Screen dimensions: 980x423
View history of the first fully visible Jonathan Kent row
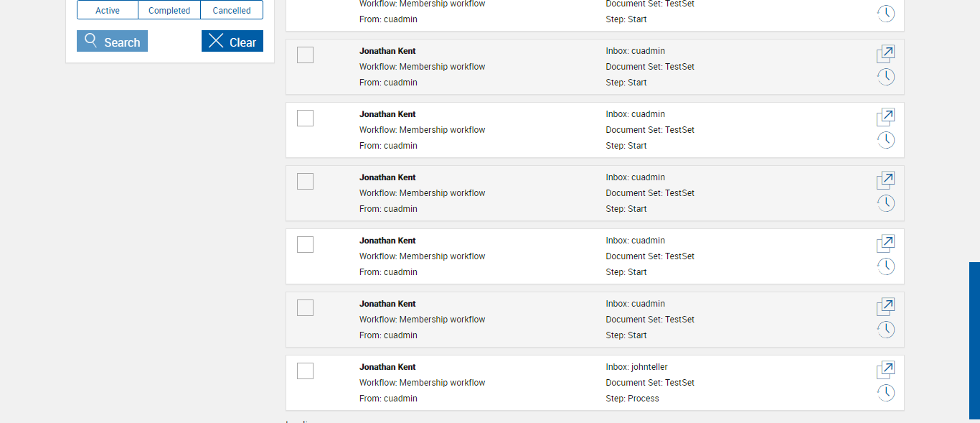[886, 77]
